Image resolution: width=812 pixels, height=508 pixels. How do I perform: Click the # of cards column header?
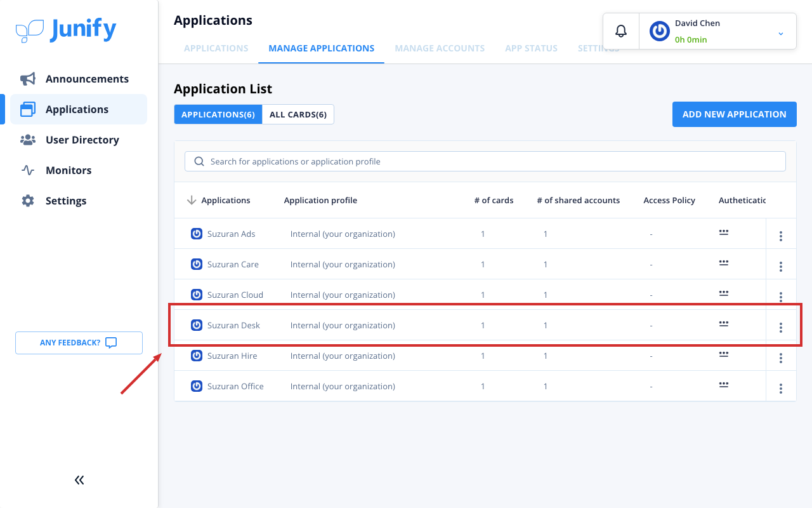[494, 200]
